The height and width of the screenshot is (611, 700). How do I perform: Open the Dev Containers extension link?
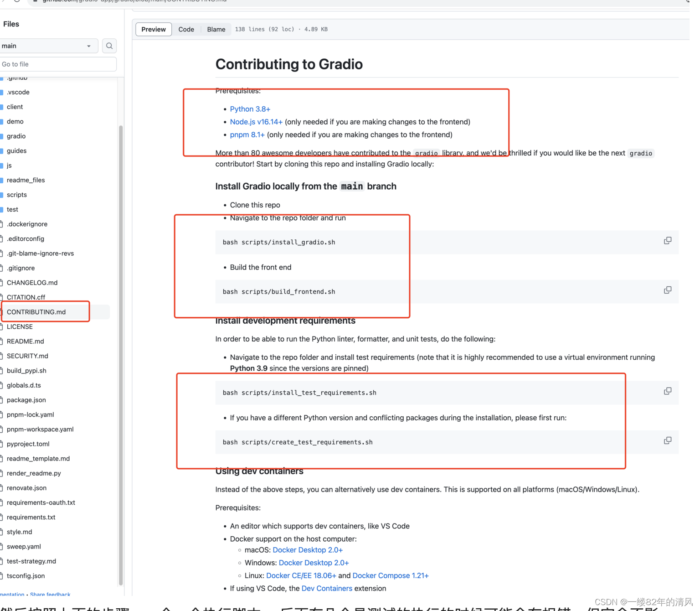click(x=327, y=588)
